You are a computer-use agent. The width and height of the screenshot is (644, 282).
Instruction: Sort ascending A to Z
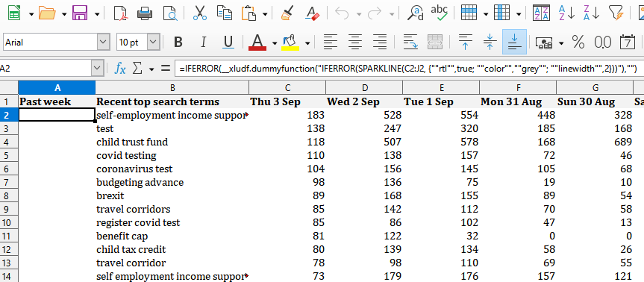[566, 13]
